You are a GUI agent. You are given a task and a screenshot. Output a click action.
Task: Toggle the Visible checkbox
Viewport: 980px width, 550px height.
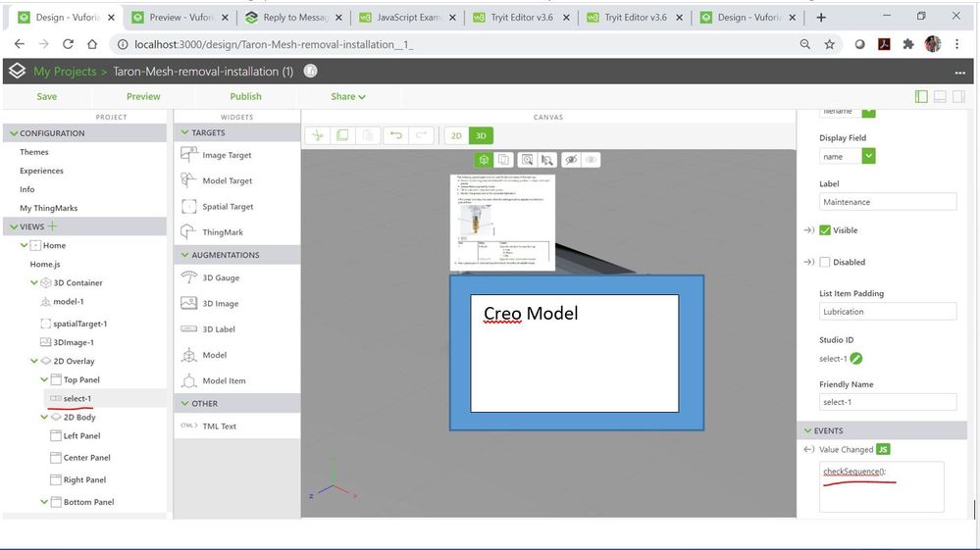pyautogui.click(x=825, y=230)
